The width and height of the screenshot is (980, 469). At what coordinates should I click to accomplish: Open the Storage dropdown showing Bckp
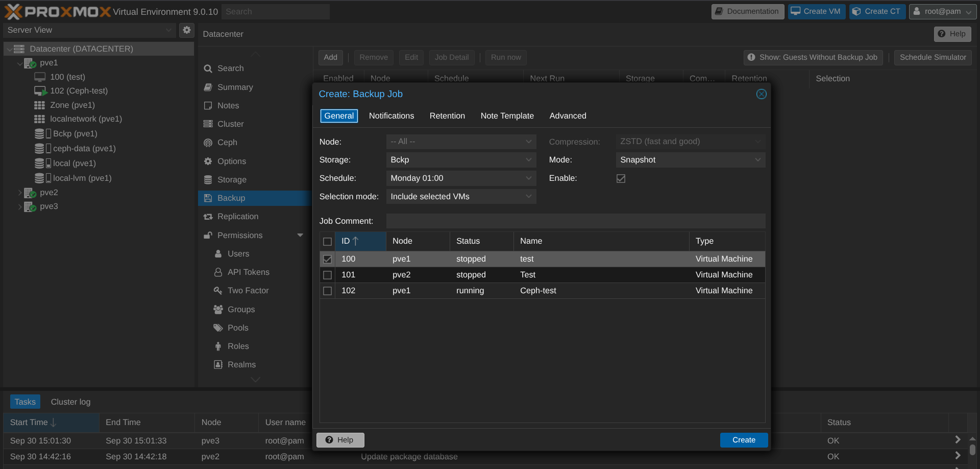click(460, 160)
